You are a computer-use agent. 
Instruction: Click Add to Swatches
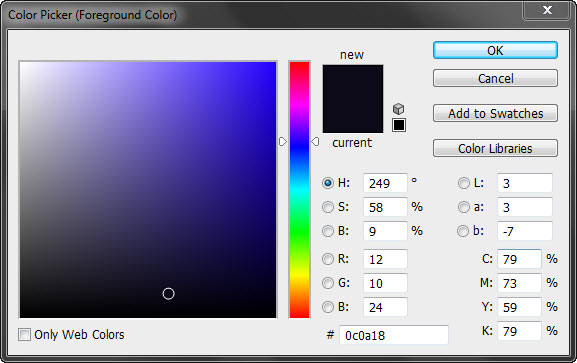(x=495, y=113)
